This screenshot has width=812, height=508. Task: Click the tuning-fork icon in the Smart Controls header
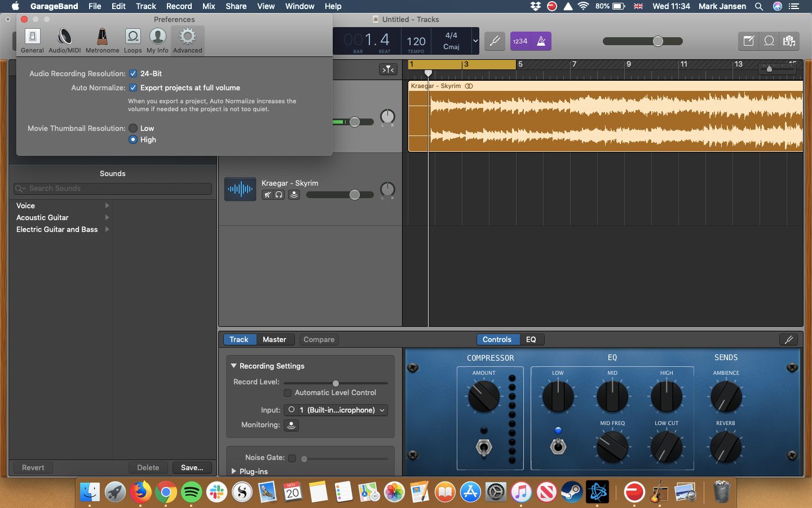click(789, 339)
